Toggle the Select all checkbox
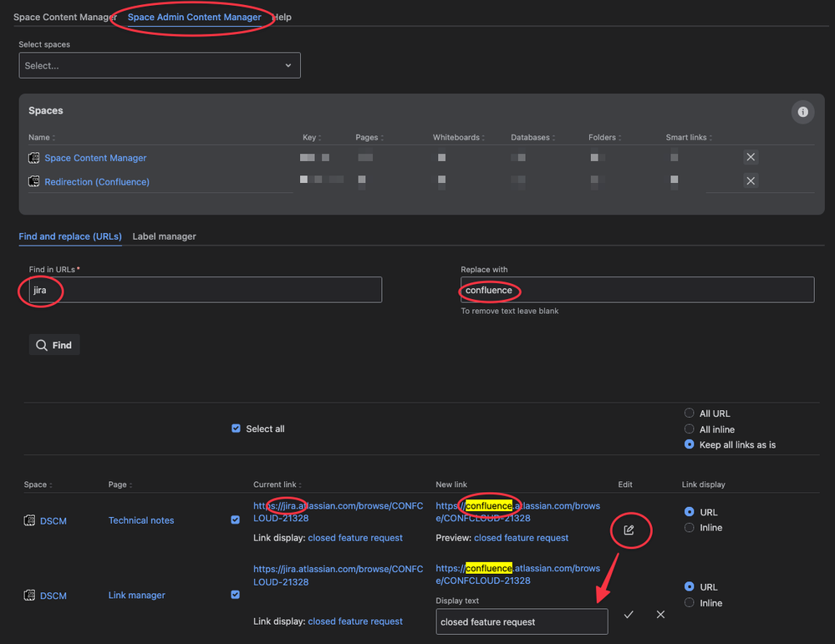The image size is (835, 644). [236, 428]
